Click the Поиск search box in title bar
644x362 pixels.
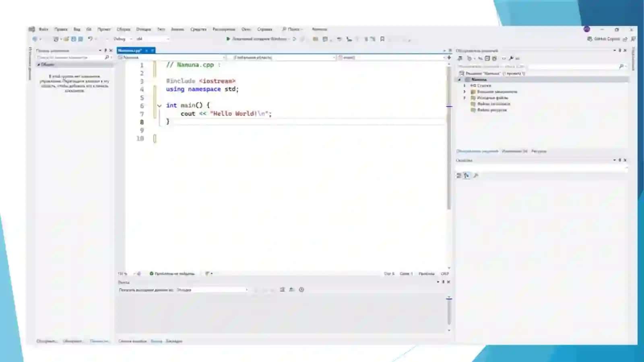[292, 29]
